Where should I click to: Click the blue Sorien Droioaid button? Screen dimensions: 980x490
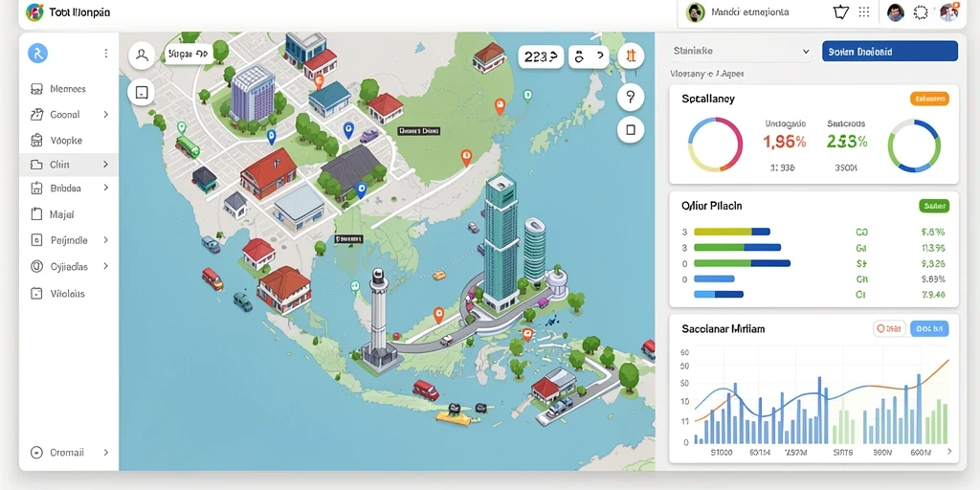click(x=889, y=52)
